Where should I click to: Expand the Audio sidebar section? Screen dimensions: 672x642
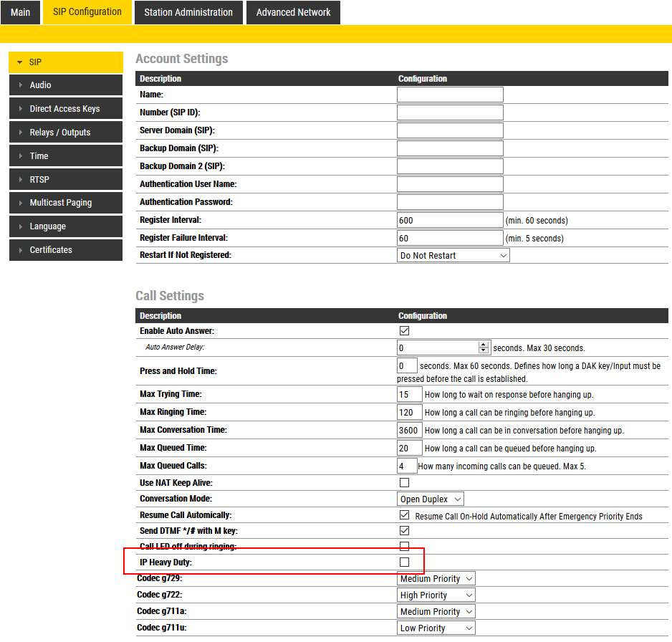tap(65, 85)
